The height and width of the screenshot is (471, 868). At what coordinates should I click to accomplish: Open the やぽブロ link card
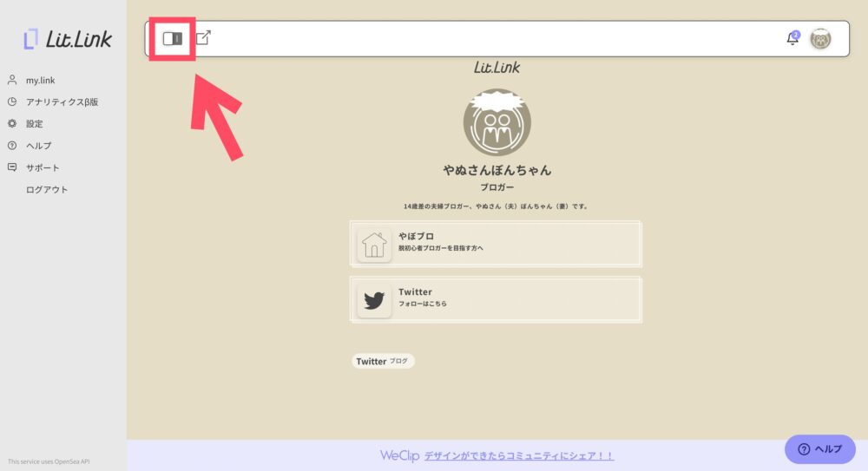(496, 244)
